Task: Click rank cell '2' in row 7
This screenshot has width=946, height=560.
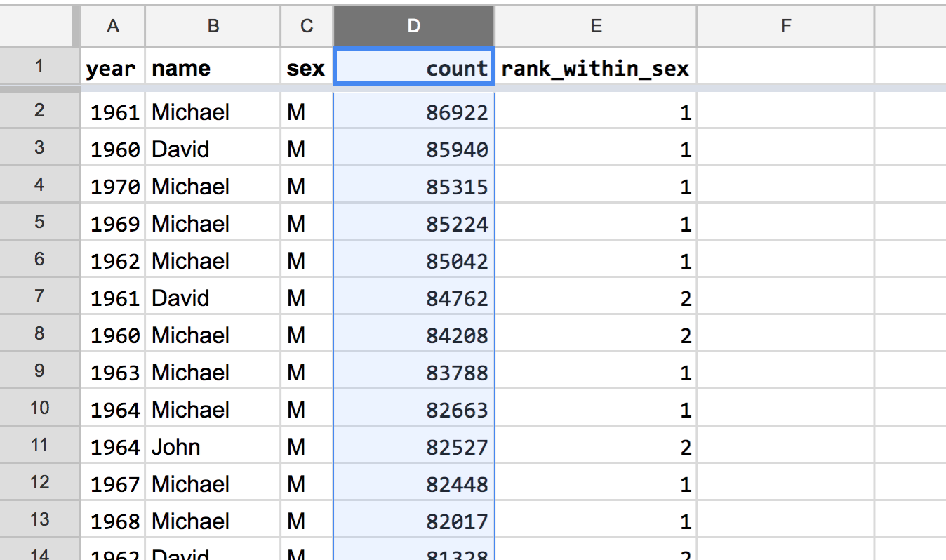Action: pos(596,298)
